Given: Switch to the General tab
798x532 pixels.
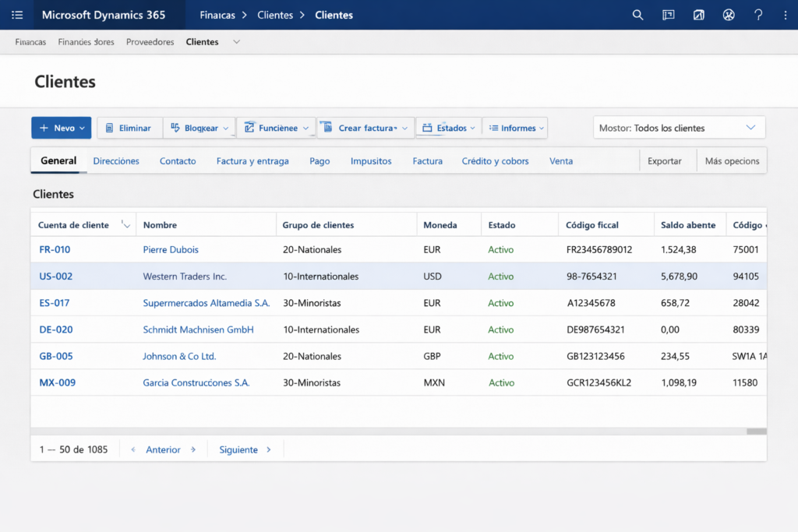Looking at the screenshot, I should coord(58,160).
